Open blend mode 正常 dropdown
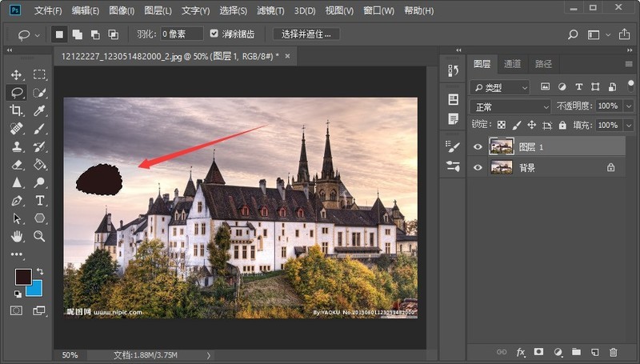 pos(510,107)
